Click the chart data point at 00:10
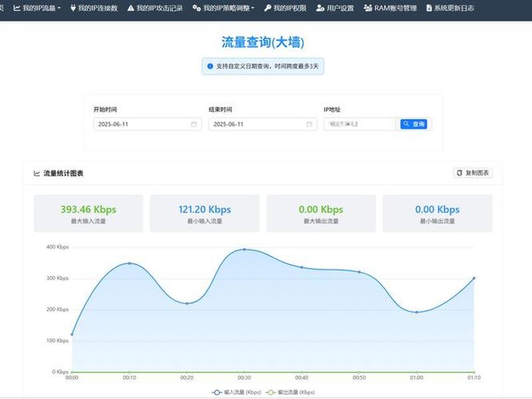Viewport: 532px width, 399px height. pyautogui.click(x=129, y=263)
